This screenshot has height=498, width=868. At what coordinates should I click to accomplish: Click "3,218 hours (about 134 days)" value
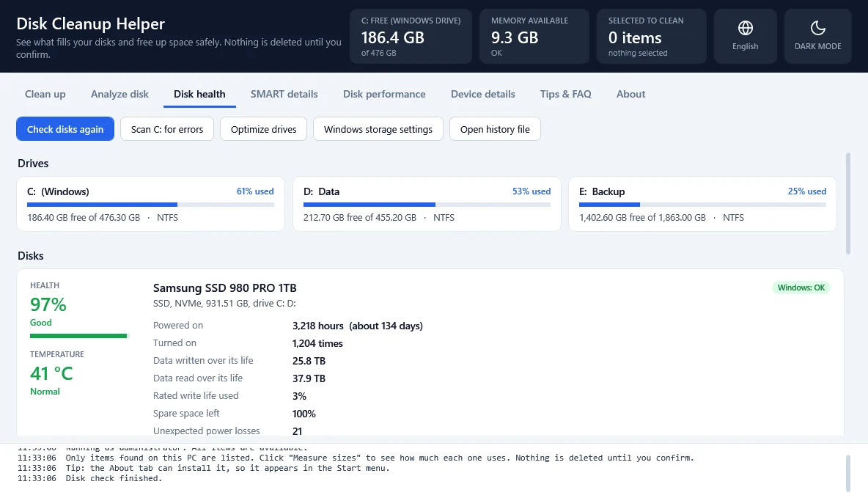coord(358,326)
